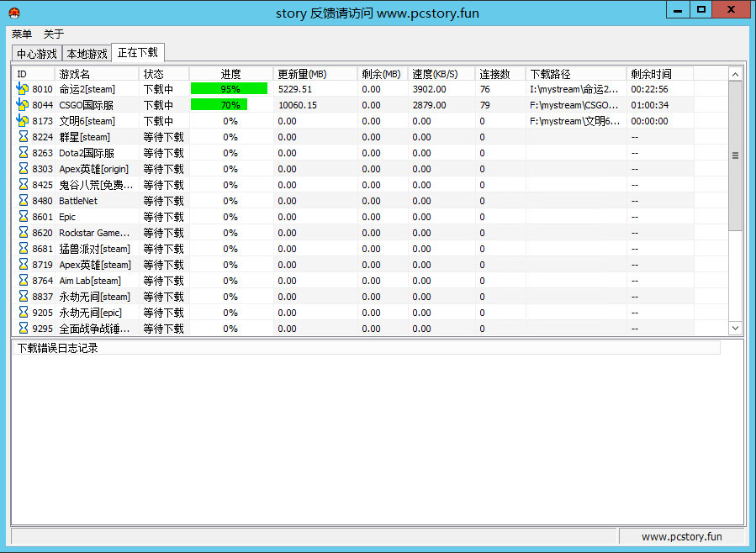Click hourglass icon for BattleNet row

pyautogui.click(x=24, y=200)
